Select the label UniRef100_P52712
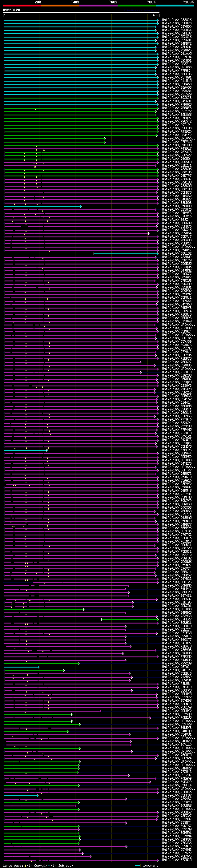This screenshot has width=197, height=868. pyautogui.click(x=177, y=64)
